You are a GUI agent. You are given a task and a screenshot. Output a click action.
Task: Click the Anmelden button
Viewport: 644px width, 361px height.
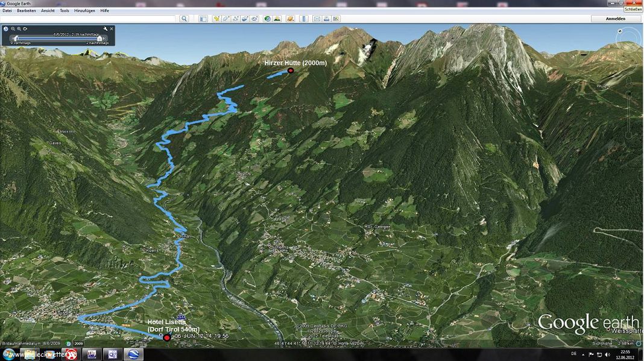[615, 19]
